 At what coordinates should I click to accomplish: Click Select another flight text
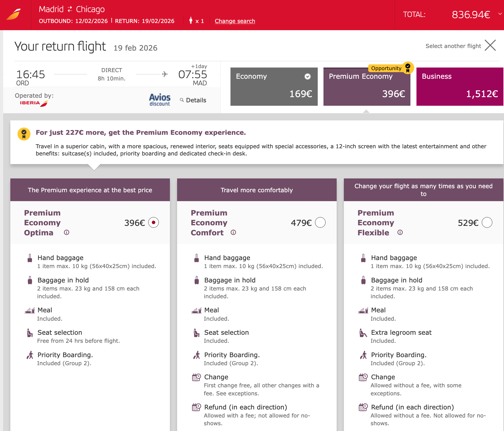coord(453,46)
